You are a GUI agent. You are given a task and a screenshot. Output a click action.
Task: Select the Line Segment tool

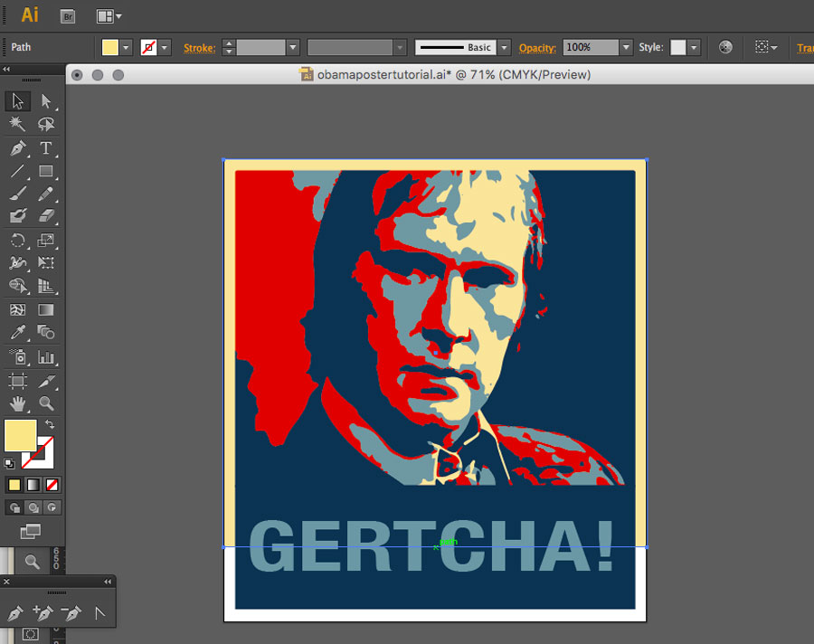tap(18, 171)
